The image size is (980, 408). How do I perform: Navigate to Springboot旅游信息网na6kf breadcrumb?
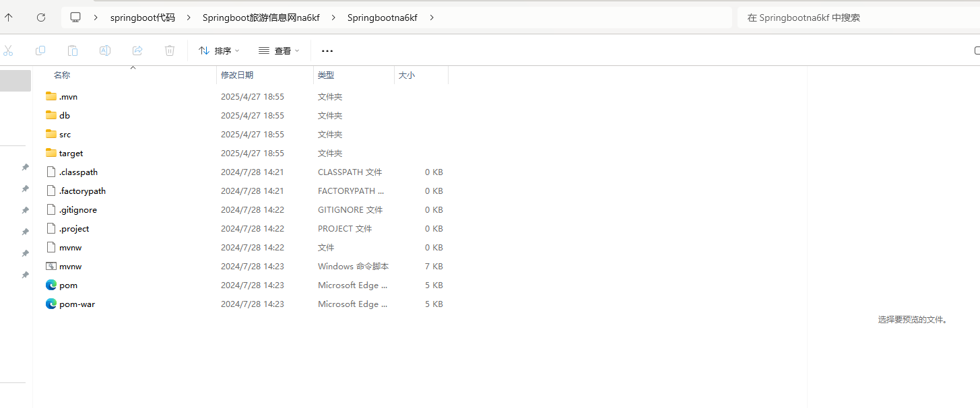click(261, 18)
